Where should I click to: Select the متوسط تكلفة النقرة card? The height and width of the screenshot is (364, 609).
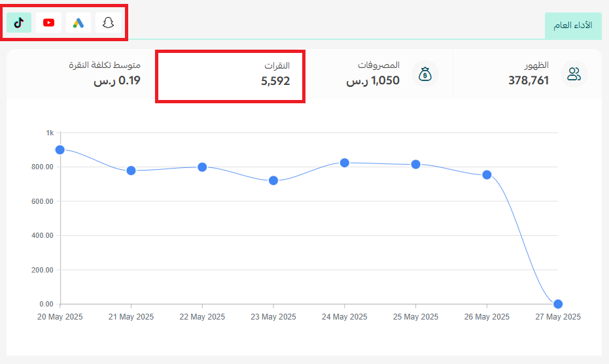[81, 74]
